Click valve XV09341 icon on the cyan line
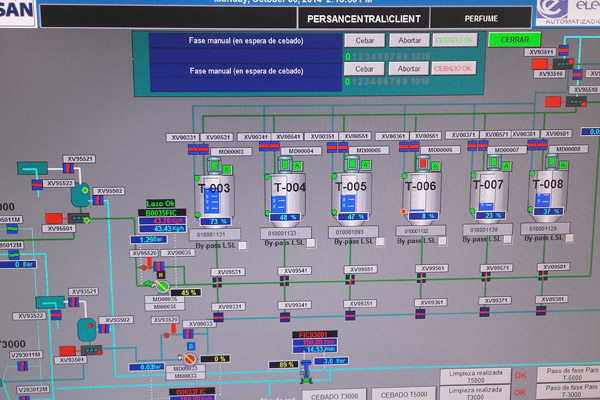 (x=285, y=317)
